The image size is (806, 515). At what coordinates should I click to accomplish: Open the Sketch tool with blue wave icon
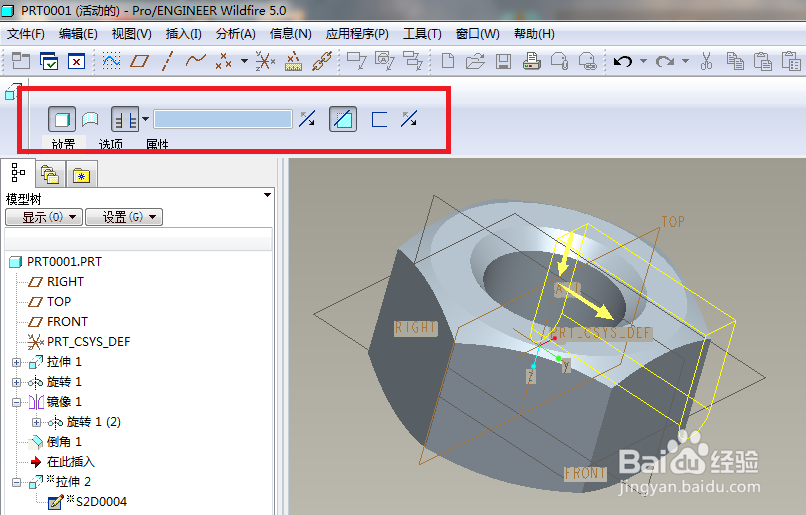point(112,61)
